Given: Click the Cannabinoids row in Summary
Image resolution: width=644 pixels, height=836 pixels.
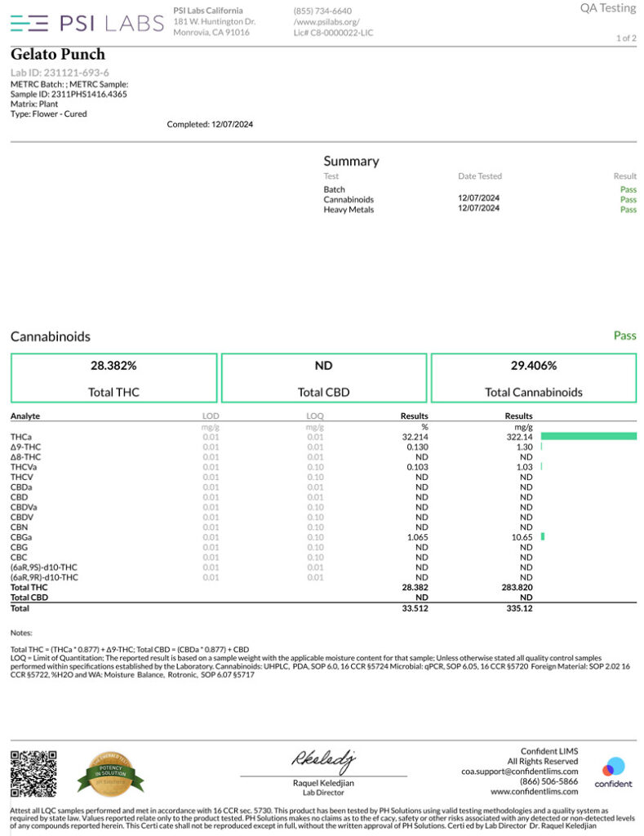Looking at the screenshot, I should [480, 199].
